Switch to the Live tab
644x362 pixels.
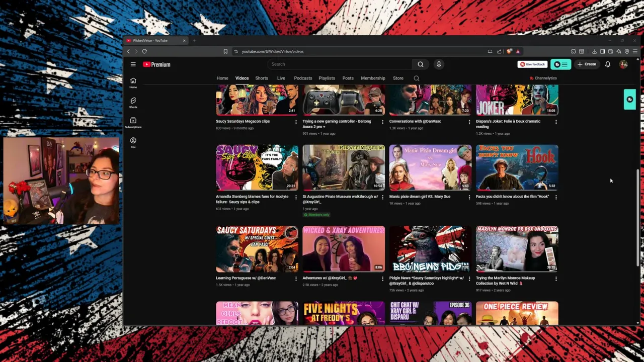tap(281, 78)
